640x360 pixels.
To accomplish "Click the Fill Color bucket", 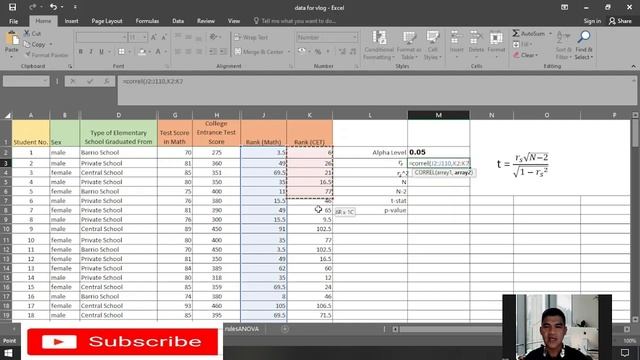I will (142, 52).
